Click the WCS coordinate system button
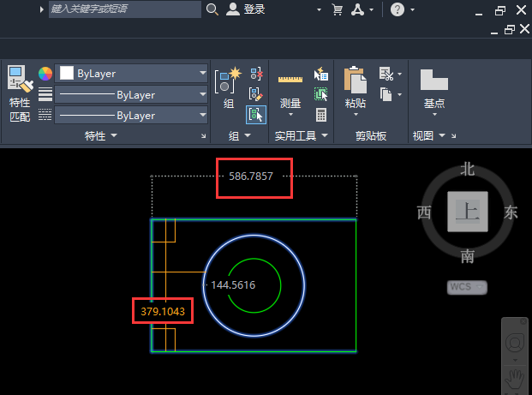 pyautogui.click(x=467, y=287)
